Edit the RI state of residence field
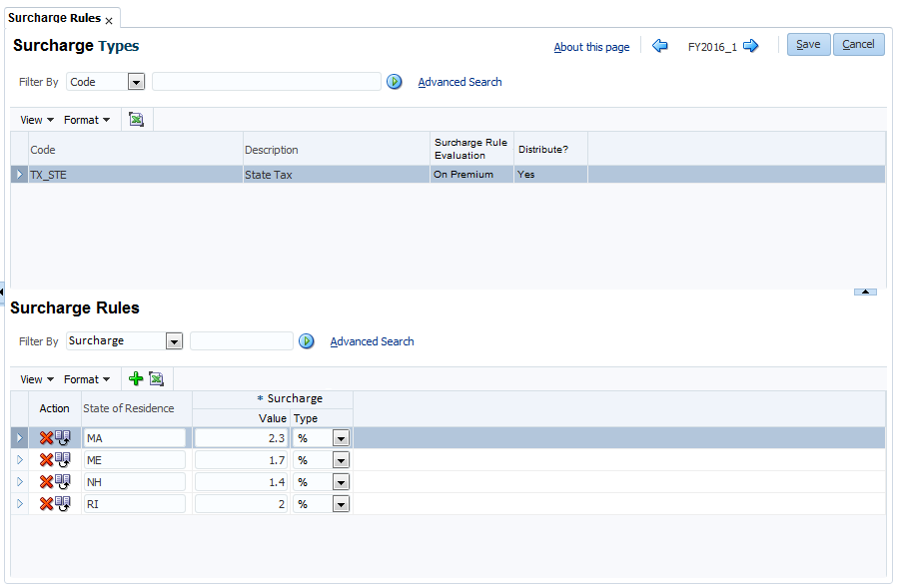Screen dimensions: 897x588 tap(135, 504)
